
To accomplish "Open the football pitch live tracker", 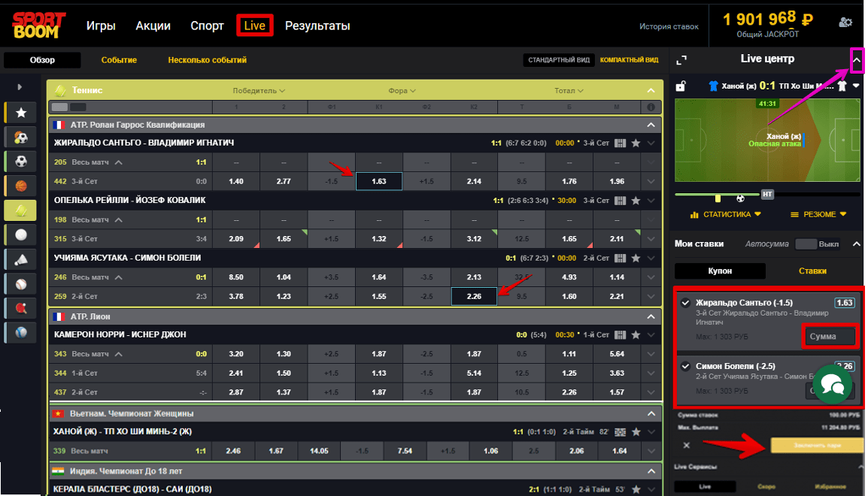I will (x=767, y=141).
